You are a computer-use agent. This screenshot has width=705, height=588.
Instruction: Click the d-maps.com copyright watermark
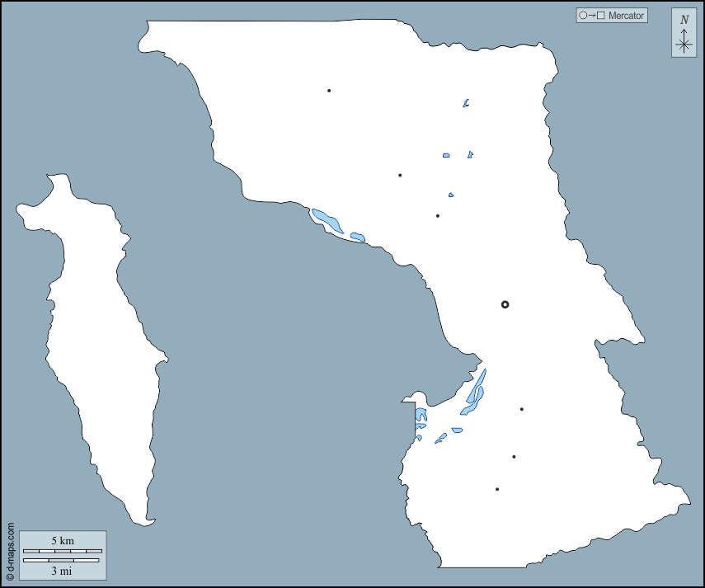coord(10,552)
